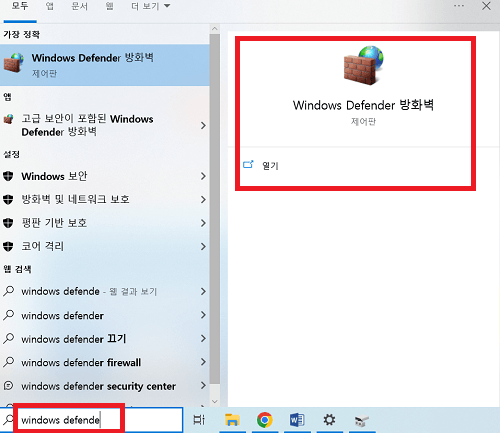
Task: Switch to the 문서 tab
Action: (x=79, y=6)
